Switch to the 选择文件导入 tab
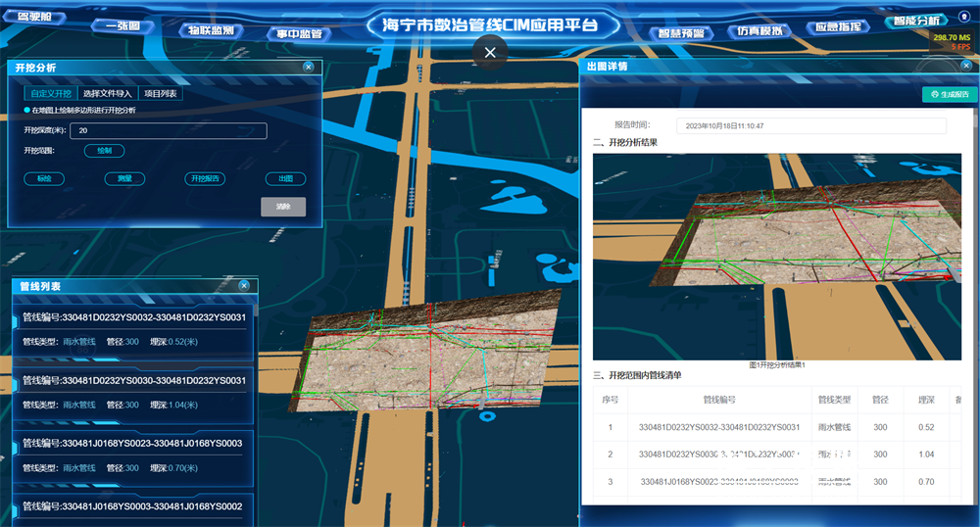Viewport: 980px width, 527px height. click(108, 94)
